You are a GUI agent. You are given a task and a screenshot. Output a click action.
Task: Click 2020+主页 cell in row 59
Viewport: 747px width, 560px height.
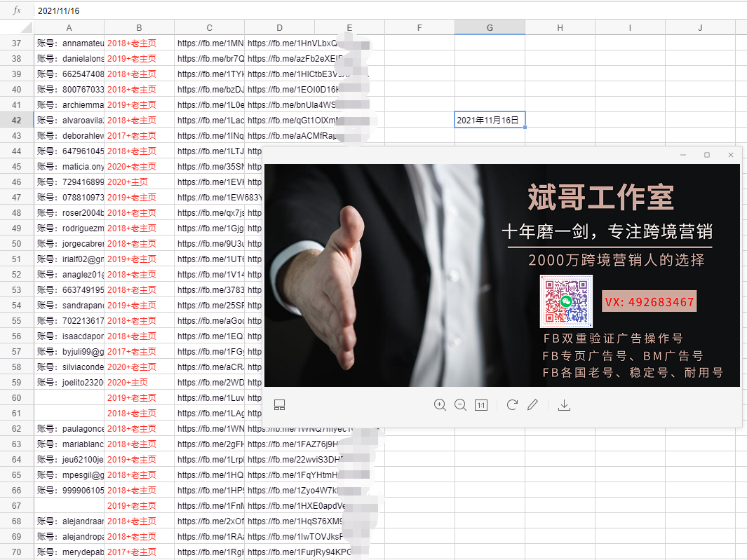pyautogui.click(x=139, y=383)
